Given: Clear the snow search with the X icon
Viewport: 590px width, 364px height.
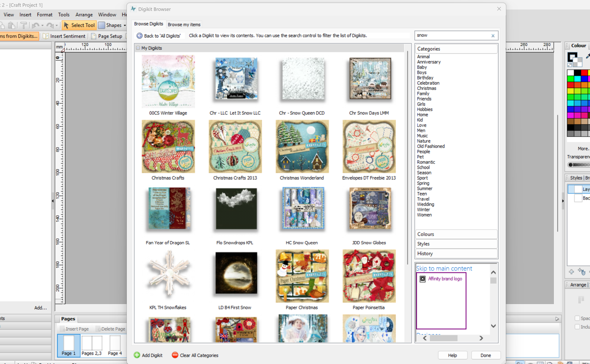Looking at the screenshot, I should (x=493, y=35).
